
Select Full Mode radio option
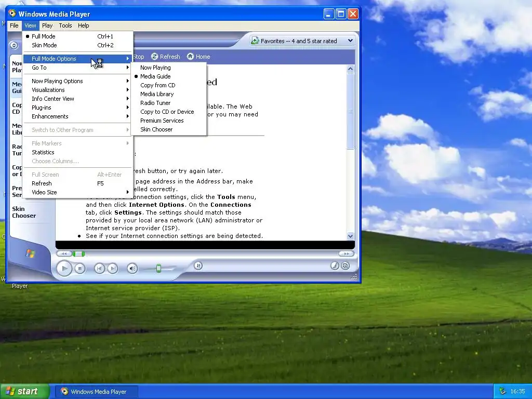click(x=78, y=36)
